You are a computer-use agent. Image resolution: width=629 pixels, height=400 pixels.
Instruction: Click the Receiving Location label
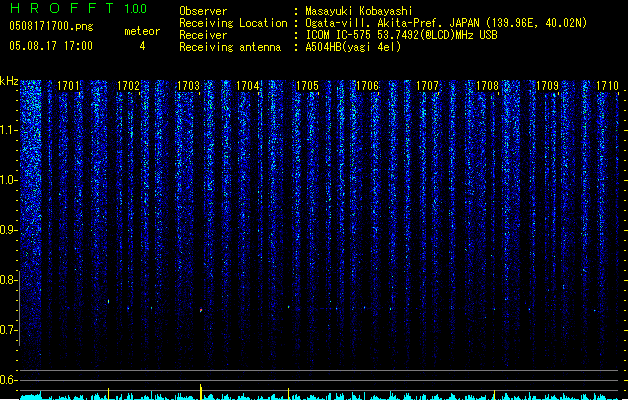coord(233,23)
